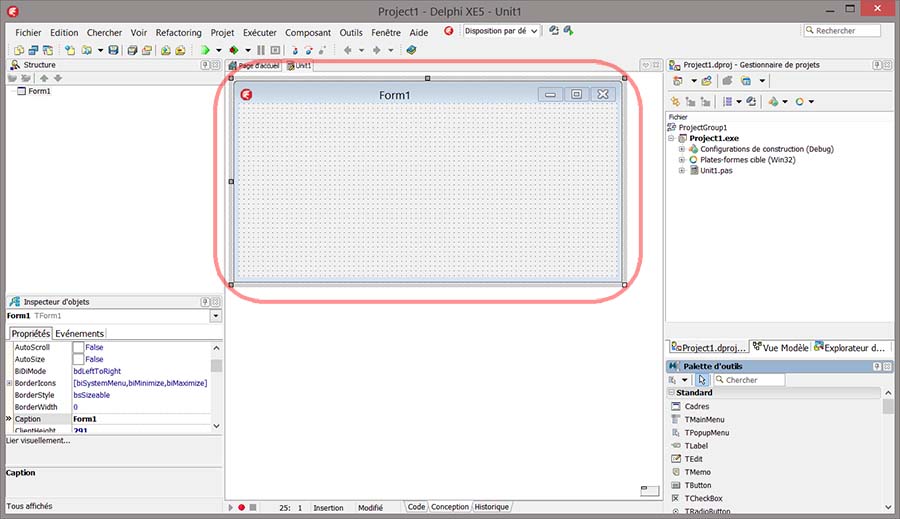Select ProjectGroup1 in project tree
The image size is (900, 519).
703,127
